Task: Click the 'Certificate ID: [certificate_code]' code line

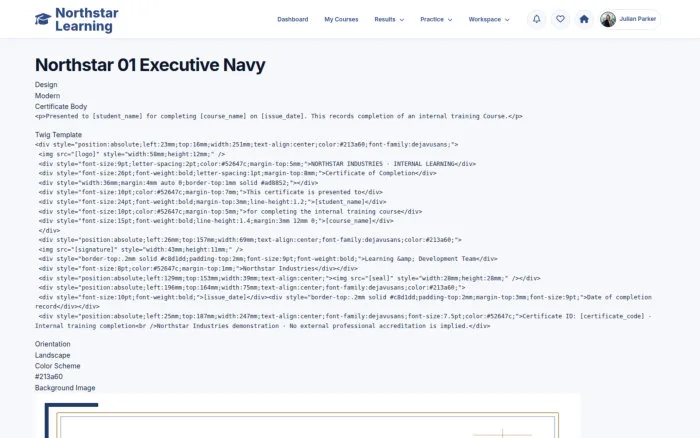Action: tap(343, 316)
